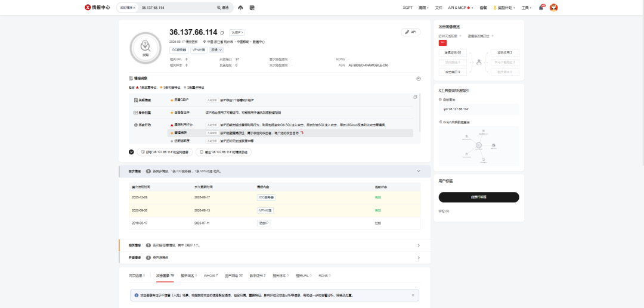Collapse the 情报洞察 section with circle arrow

tap(419, 78)
